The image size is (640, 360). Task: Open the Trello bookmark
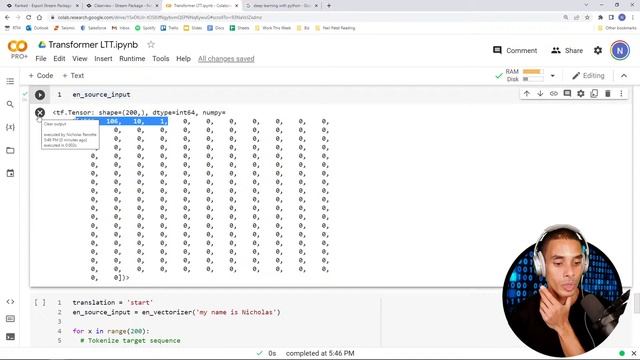169,28
